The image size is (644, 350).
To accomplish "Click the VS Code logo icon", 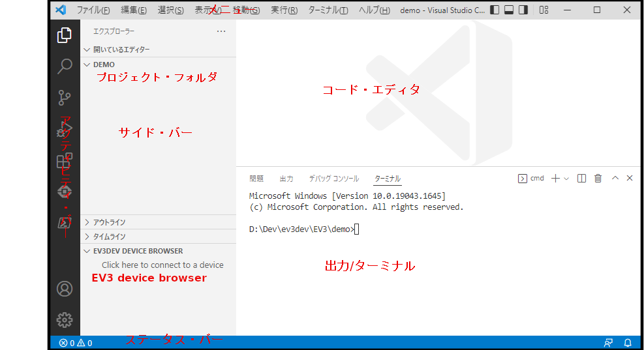I will click(61, 10).
